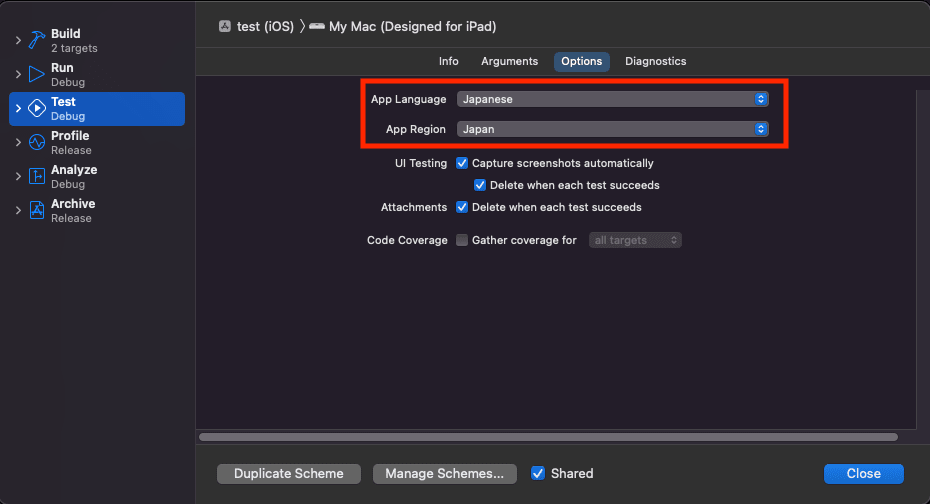Viewport: 930px width, 504px height.
Task: Expand the Run action row
Action: click(x=18, y=74)
